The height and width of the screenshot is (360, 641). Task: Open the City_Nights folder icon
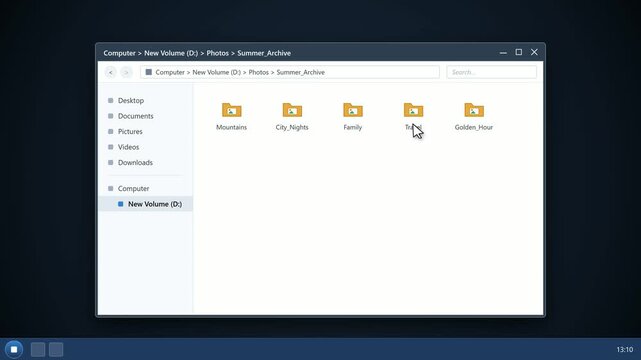click(292, 110)
